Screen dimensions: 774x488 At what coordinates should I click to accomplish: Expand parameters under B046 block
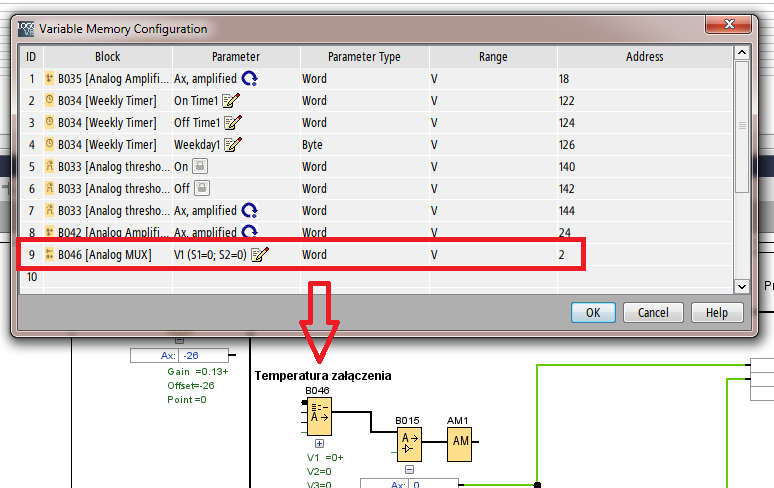(319, 444)
